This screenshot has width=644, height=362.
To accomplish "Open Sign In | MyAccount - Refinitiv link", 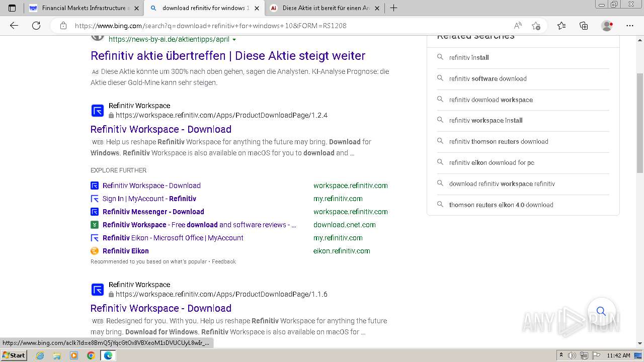I will point(149,199).
